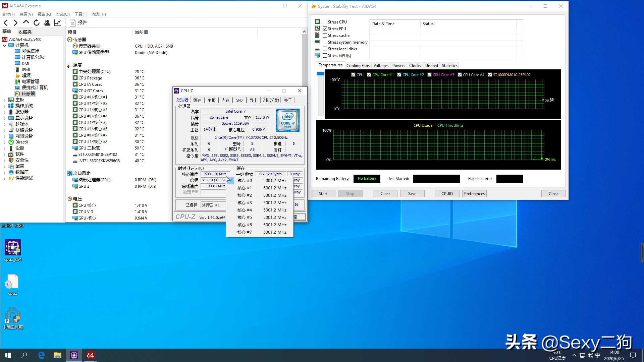Select 处理器 tab in CPU-Z window
644x362 pixels.
182,100
